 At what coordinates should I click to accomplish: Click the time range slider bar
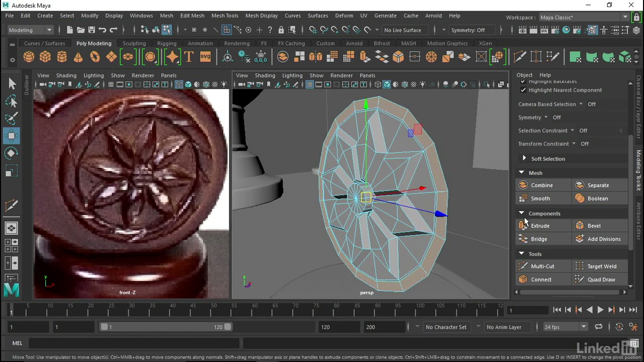(166, 327)
